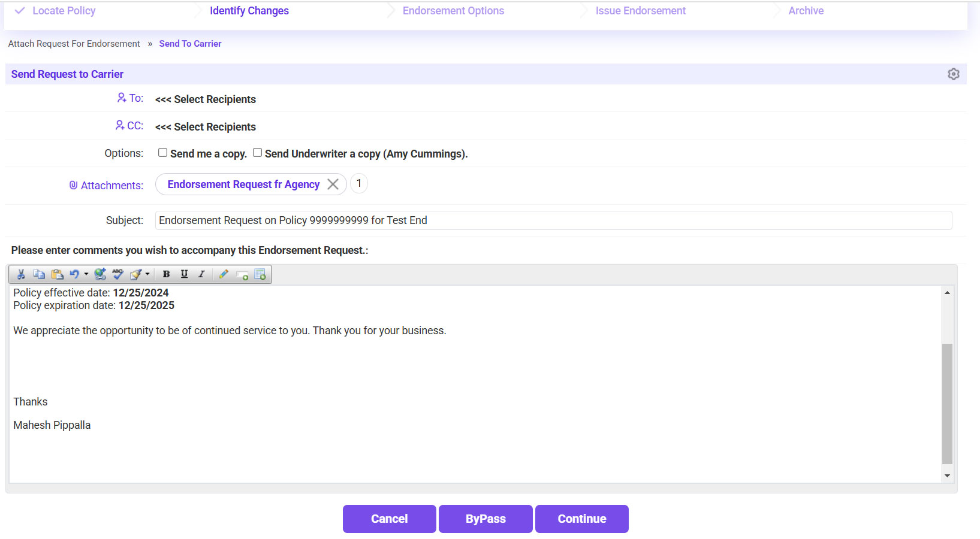980x539 pixels.
Task: Select the Cut tool in the editor toolbar
Action: 22,274
